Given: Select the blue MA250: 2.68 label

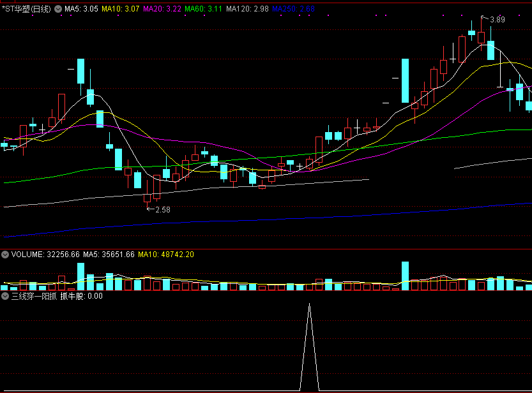Looking at the screenshot, I should pyautogui.click(x=294, y=9).
